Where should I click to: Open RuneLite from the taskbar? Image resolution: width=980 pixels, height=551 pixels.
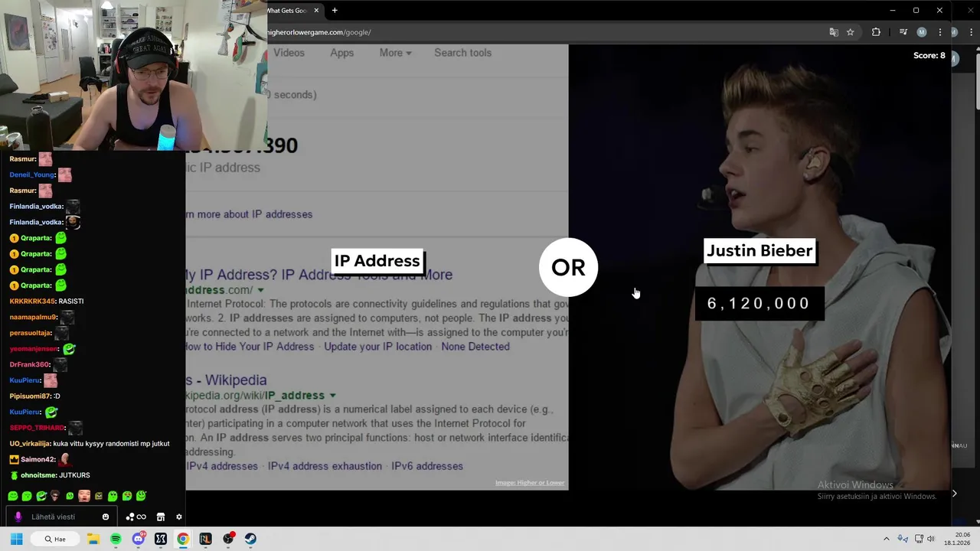click(205, 539)
